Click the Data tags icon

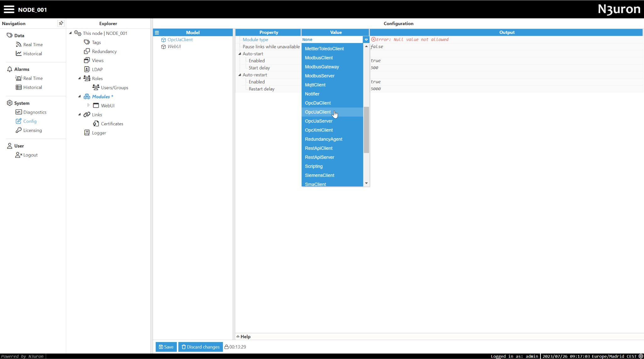tap(10, 35)
